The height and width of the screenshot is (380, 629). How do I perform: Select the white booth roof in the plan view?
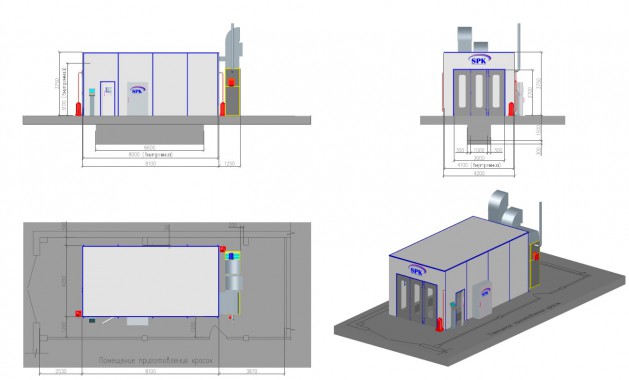(x=150, y=281)
